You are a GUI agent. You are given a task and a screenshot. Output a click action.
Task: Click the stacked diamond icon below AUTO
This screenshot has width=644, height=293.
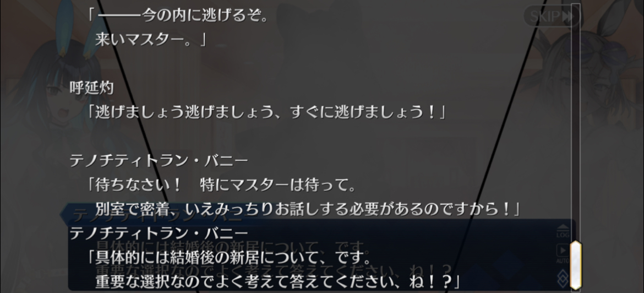pyautogui.click(x=563, y=278)
